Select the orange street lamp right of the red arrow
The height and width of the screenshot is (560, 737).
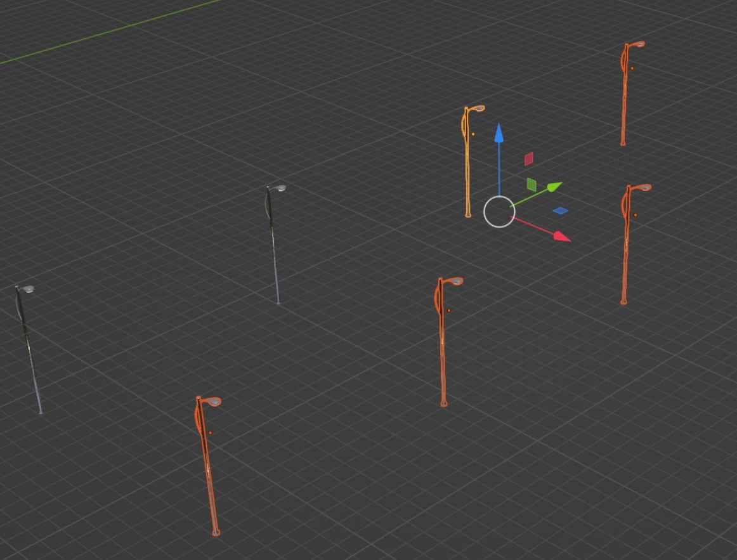(x=626, y=244)
